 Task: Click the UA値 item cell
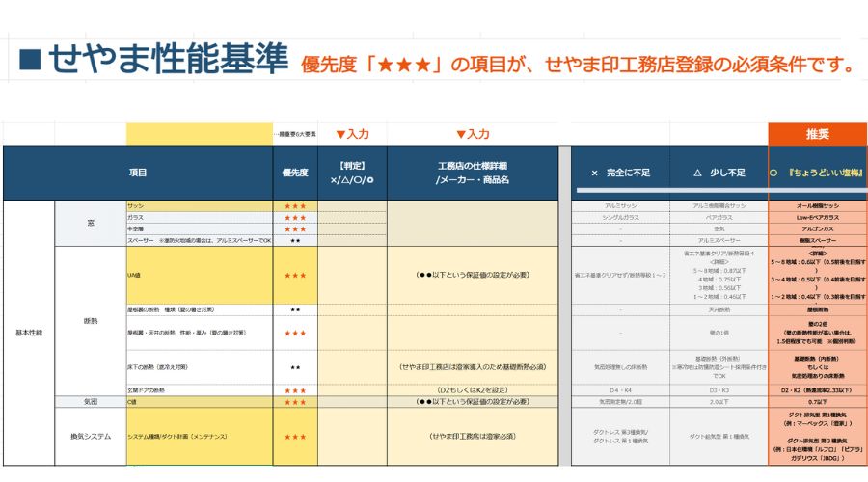(200, 275)
